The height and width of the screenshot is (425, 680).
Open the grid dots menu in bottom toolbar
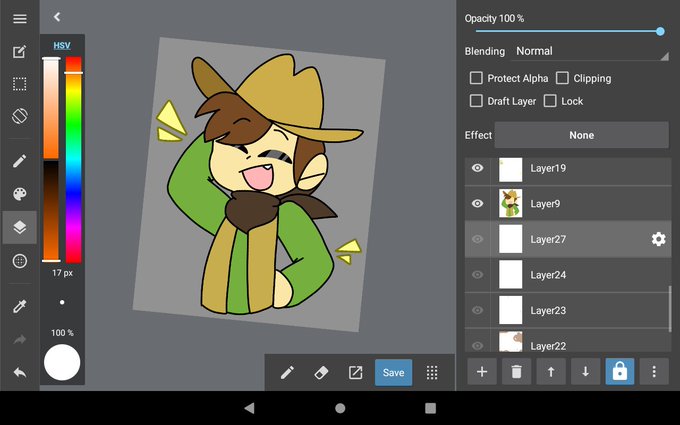[432, 373]
